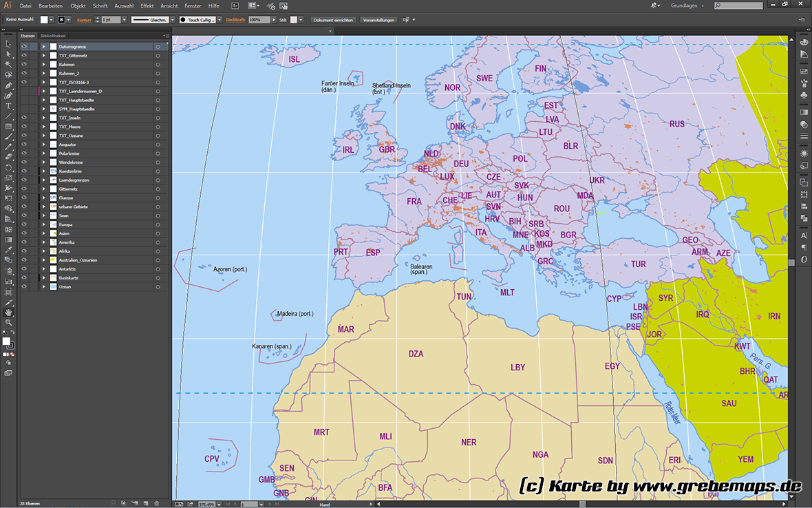The image size is (812, 508).
Task: Select the Line Segment tool
Action: click(x=8, y=116)
